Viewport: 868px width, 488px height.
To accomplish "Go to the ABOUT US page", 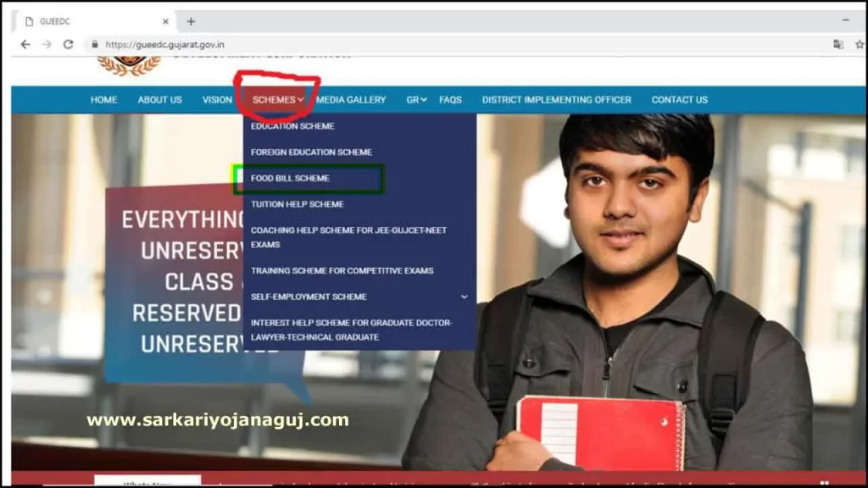I will click(x=159, y=99).
